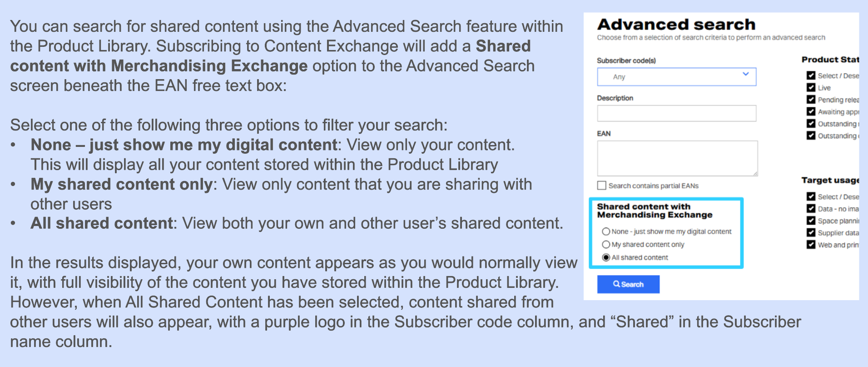This screenshot has height=367, width=868.
Task: Open the Subscriber code(s) dropdown
Action: pyautogui.click(x=676, y=77)
